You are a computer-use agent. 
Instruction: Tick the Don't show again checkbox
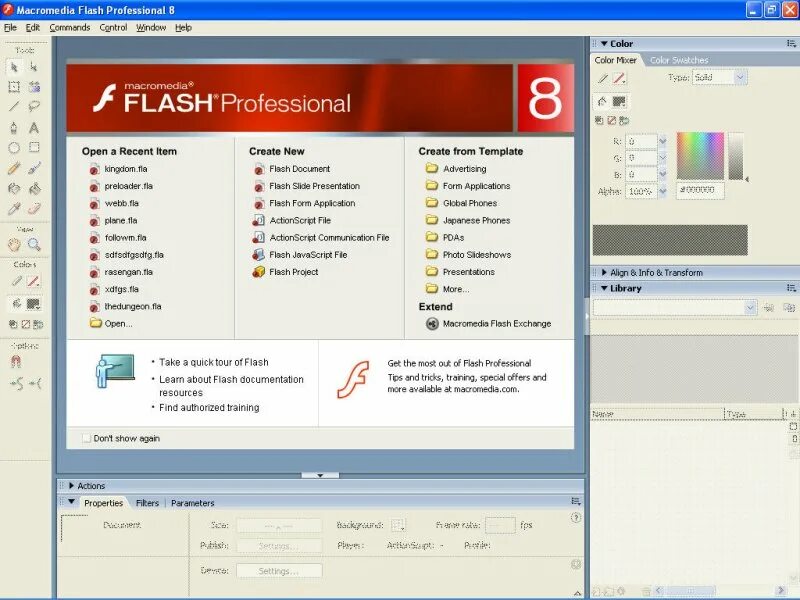[86, 438]
